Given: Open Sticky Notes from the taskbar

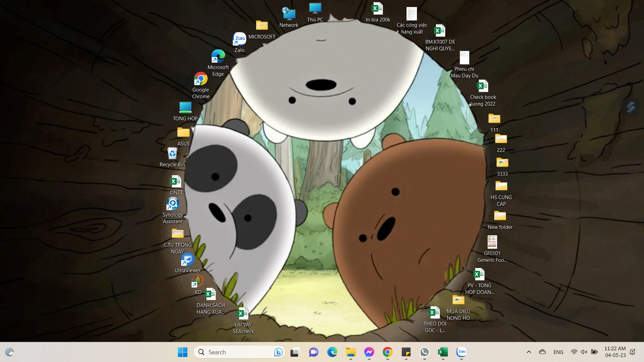Looking at the screenshot, I should coord(406,352).
